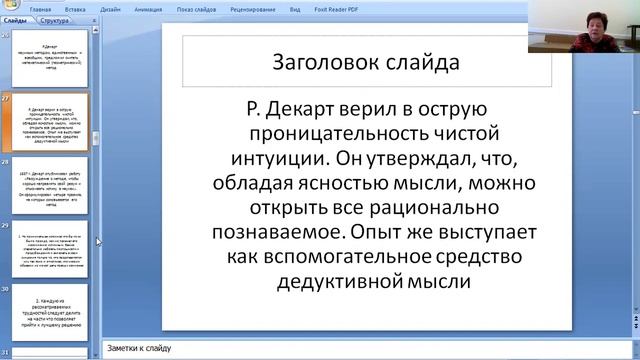
Task: Switch to the Дизайн ribbon tab
Action: (110, 9)
